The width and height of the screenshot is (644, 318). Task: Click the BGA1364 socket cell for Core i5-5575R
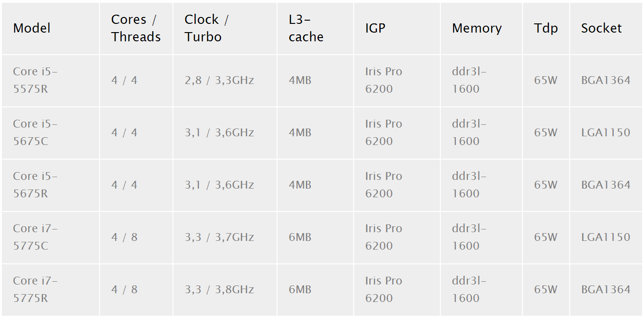(605, 80)
